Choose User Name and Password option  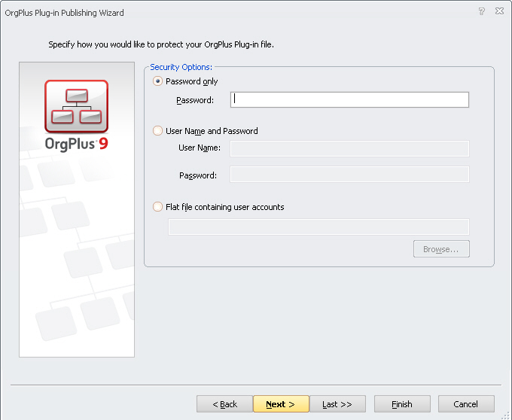(x=157, y=131)
